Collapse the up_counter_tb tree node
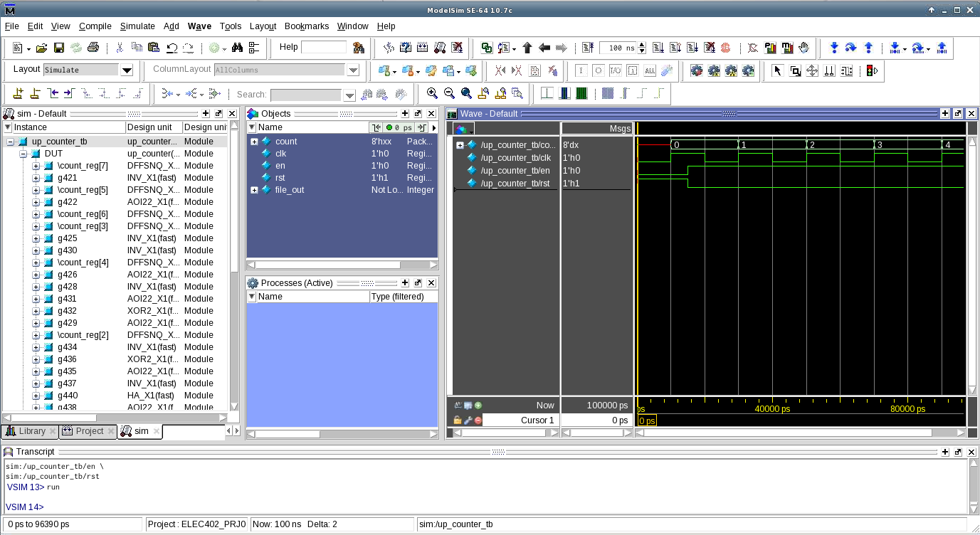 (x=10, y=142)
